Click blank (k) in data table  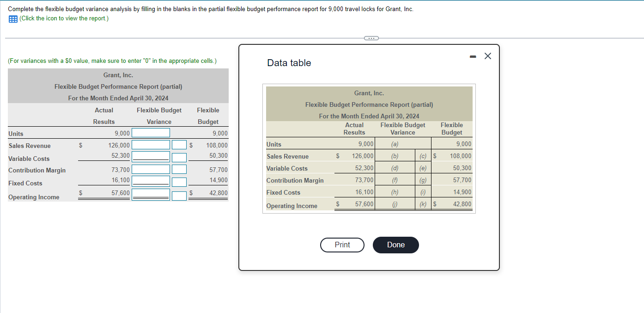[423, 204]
